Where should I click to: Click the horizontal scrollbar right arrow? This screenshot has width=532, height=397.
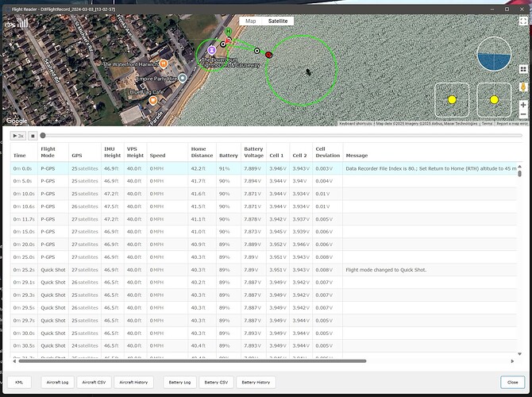click(512, 361)
